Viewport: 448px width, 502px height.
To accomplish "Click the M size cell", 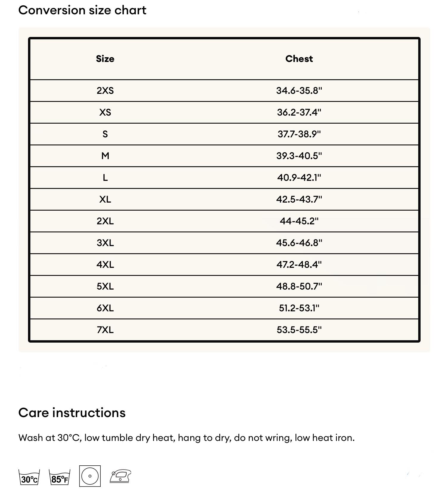I will pyautogui.click(x=105, y=156).
